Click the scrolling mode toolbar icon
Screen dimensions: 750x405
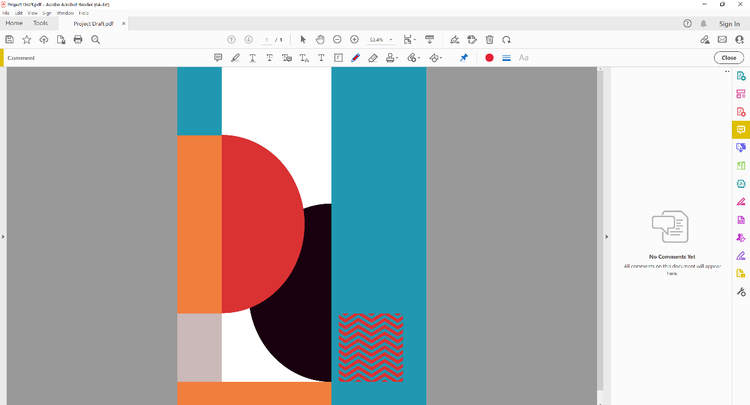click(x=430, y=40)
